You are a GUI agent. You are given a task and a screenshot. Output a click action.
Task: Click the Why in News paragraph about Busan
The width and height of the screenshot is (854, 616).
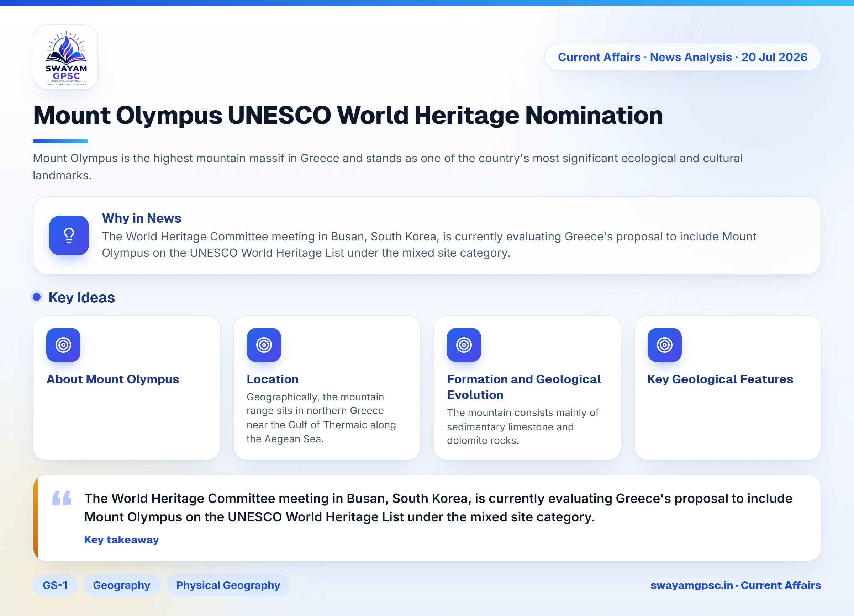pos(429,245)
